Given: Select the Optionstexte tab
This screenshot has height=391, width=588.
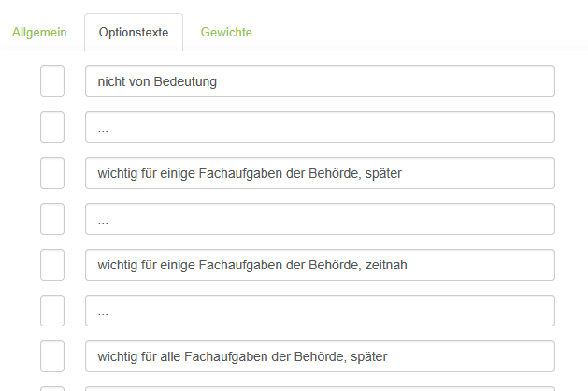Looking at the screenshot, I should (134, 33).
